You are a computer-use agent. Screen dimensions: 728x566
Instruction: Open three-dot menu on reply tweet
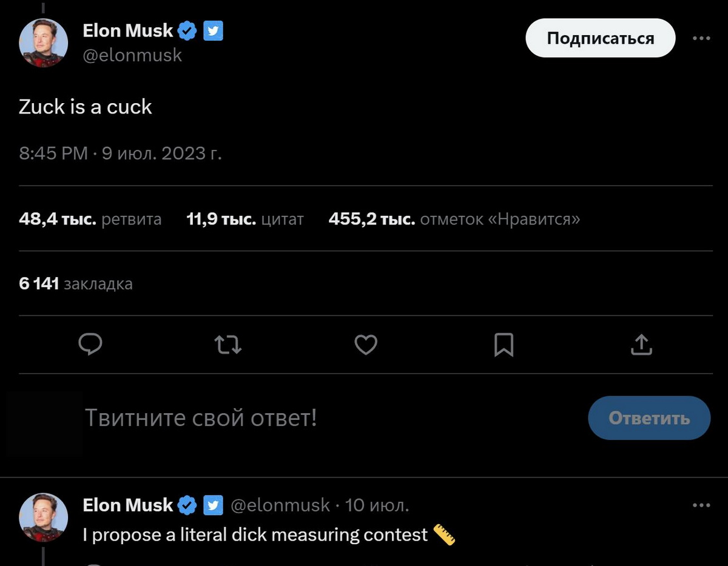pos(701,505)
